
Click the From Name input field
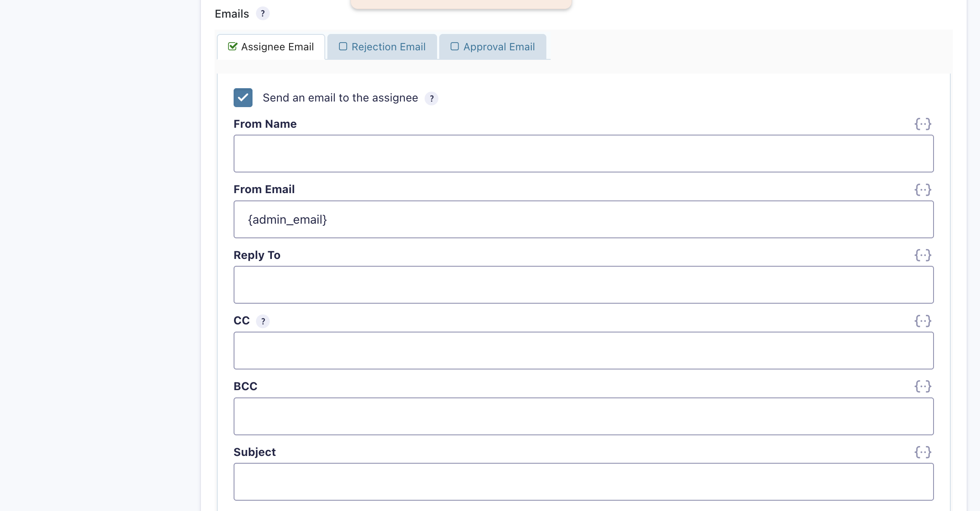[x=583, y=154]
